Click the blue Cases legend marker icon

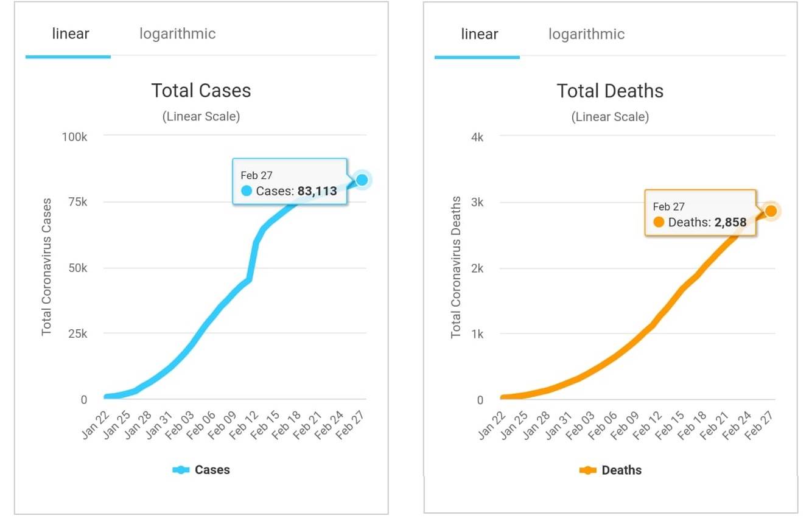coord(181,470)
